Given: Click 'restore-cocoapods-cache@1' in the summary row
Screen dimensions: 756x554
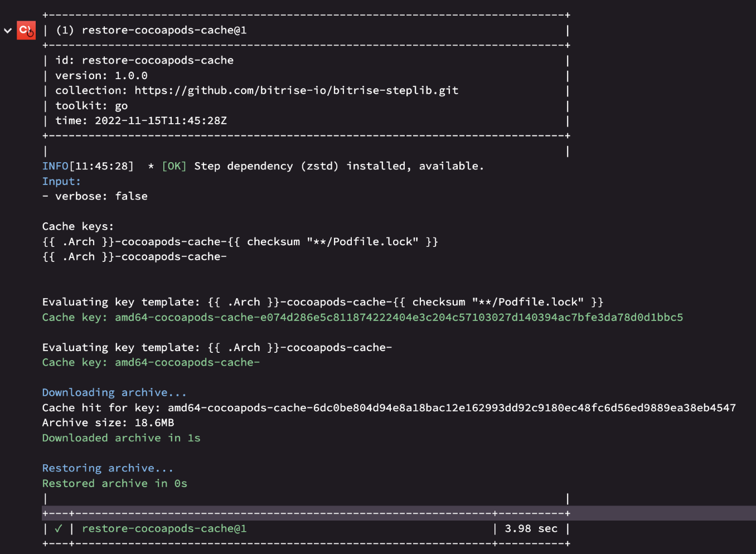Looking at the screenshot, I should pyautogui.click(x=164, y=528).
